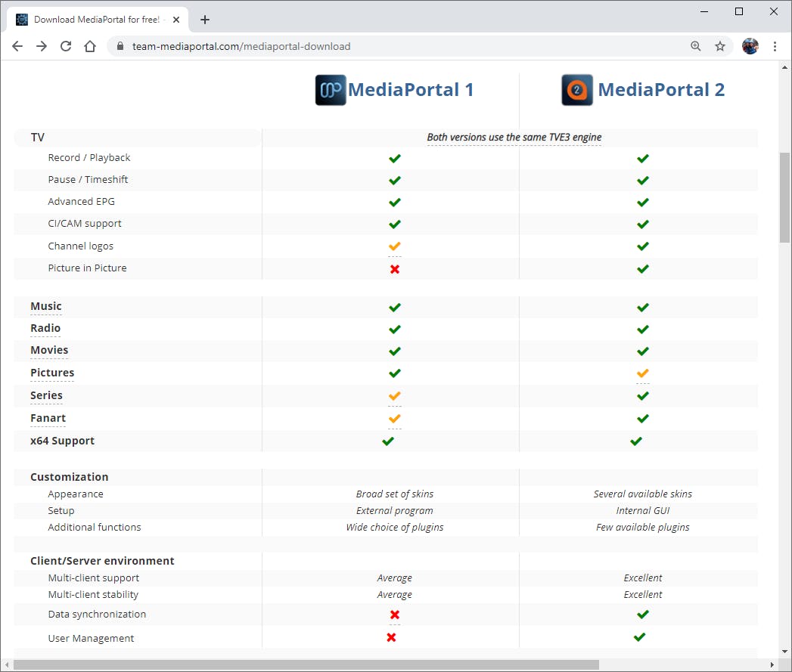
Task: Select the 'CI/CAM support' row label
Action: [85, 223]
